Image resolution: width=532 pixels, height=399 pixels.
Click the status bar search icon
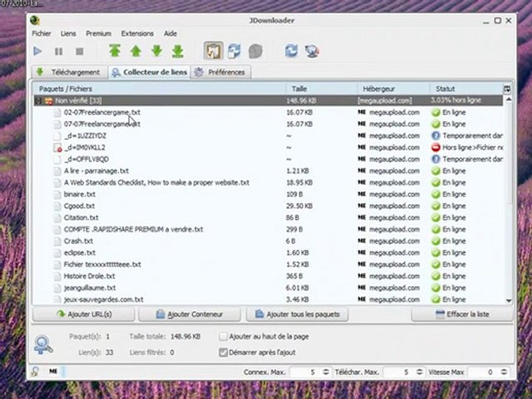click(35, 371)
